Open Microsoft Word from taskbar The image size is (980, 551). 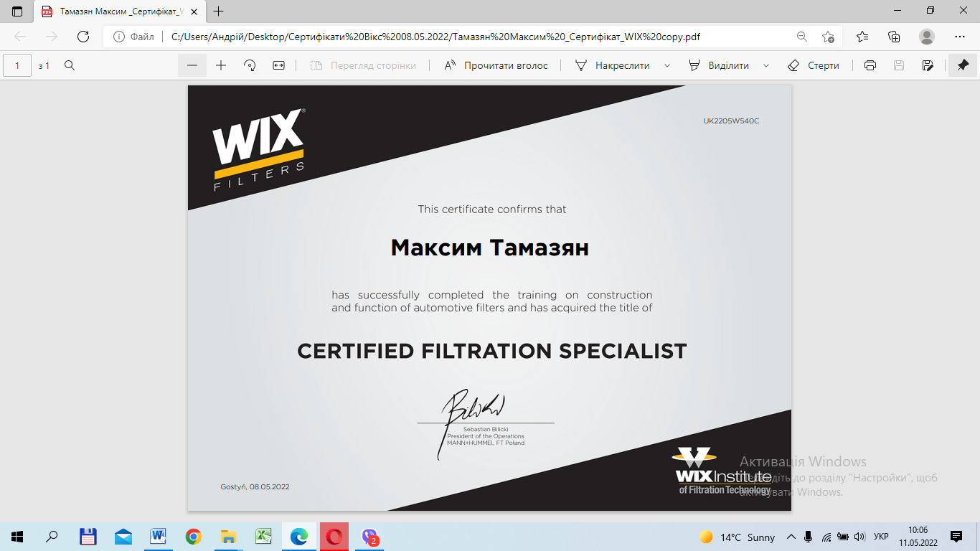click(x=158, y=537)
